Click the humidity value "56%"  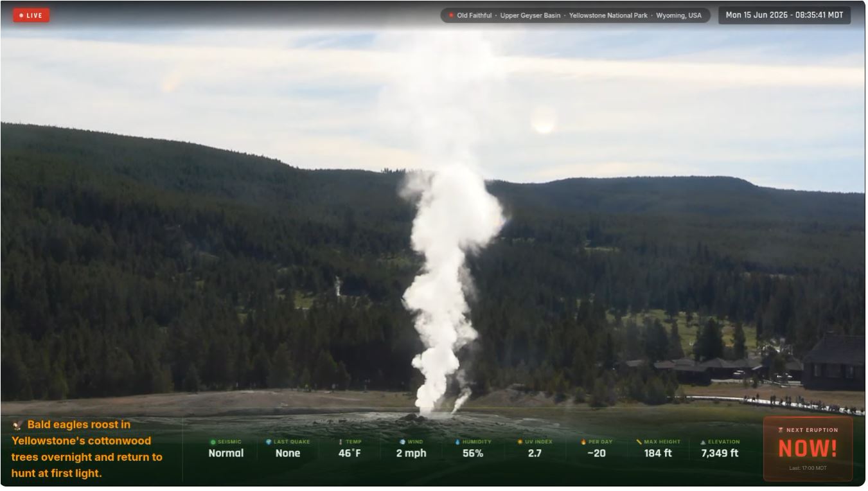tap(473, 453)
